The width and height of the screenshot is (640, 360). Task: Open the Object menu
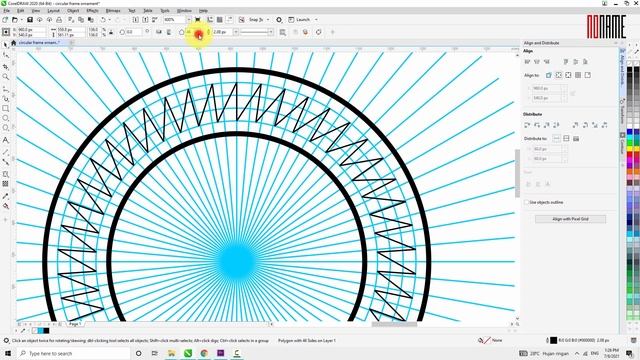73,11
